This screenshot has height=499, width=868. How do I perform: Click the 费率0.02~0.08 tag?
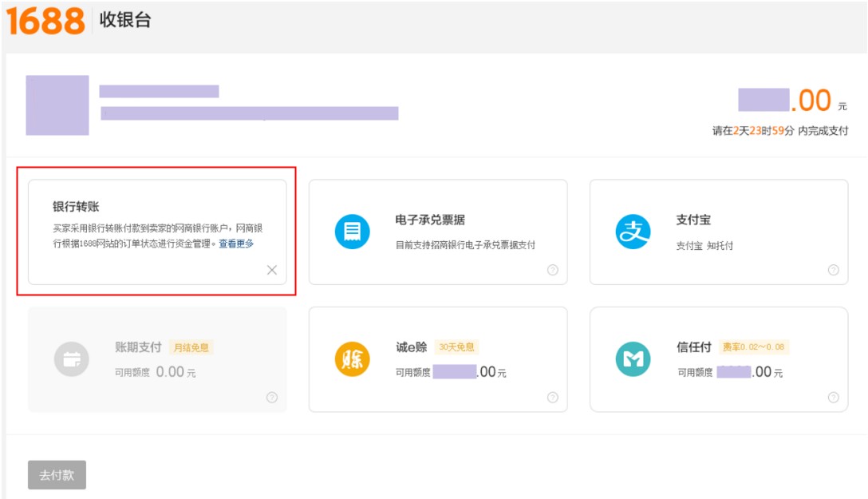click(753, 347)
